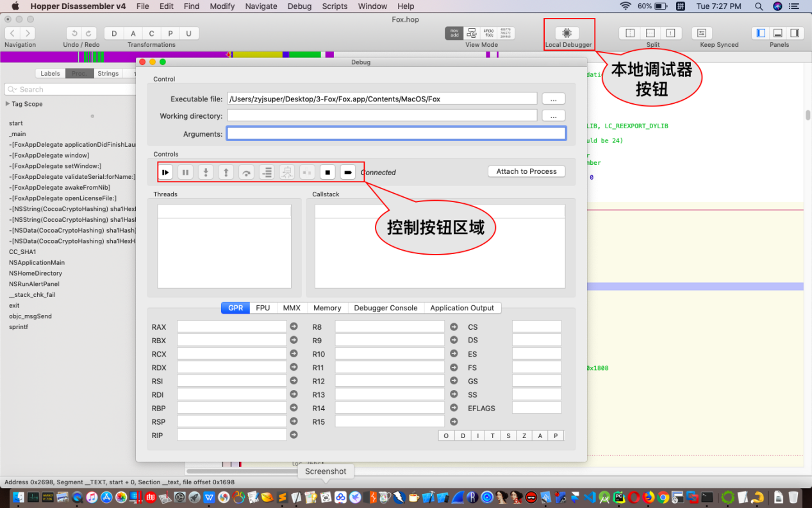The width and height of the screenshot is (812, 508).
Task: Click the Attach to Process button
Action: pos(526,171)
